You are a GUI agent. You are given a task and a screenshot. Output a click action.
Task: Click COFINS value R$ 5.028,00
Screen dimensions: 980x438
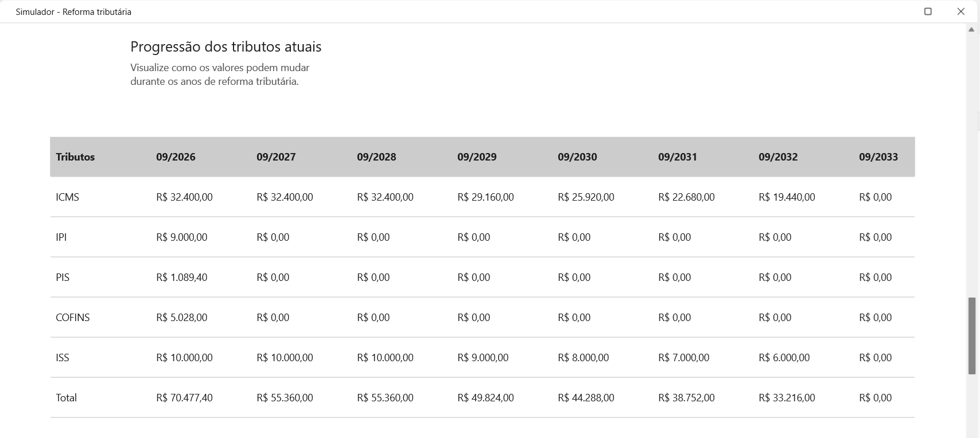click(181, 318)
